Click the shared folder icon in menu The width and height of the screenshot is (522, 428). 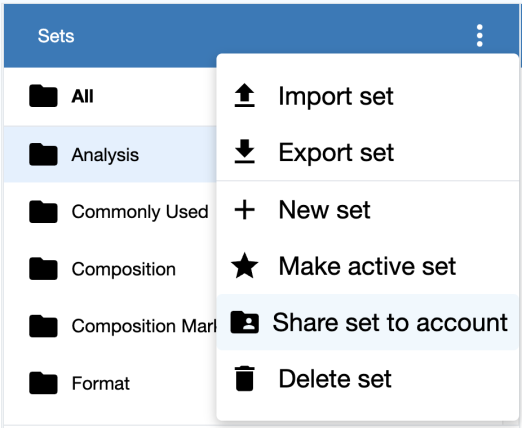244,322
